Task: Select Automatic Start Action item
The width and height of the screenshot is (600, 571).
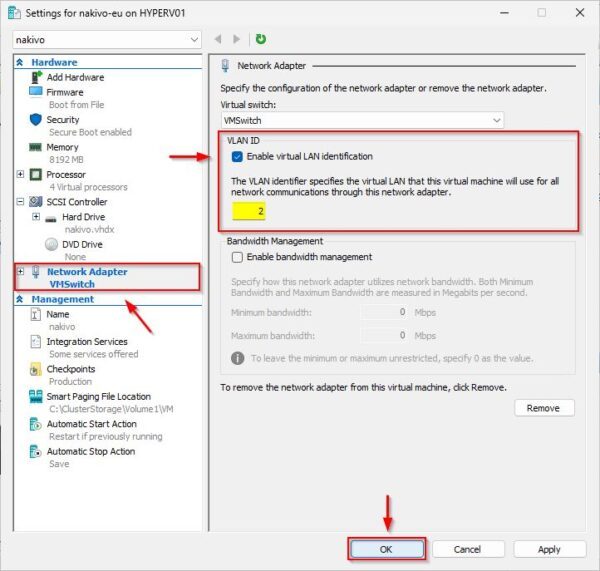Action: [92, 424]
